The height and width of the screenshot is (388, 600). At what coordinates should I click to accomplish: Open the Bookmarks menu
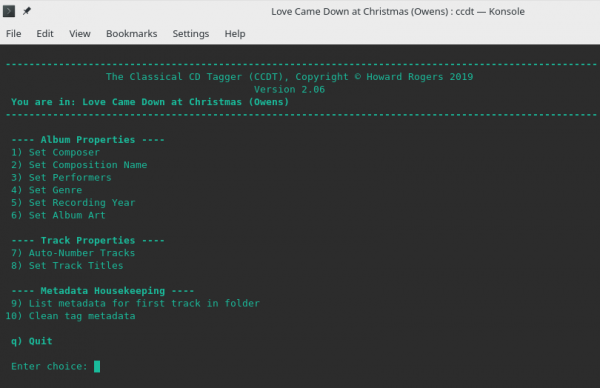pyautogui.click(x=132, y=34)
